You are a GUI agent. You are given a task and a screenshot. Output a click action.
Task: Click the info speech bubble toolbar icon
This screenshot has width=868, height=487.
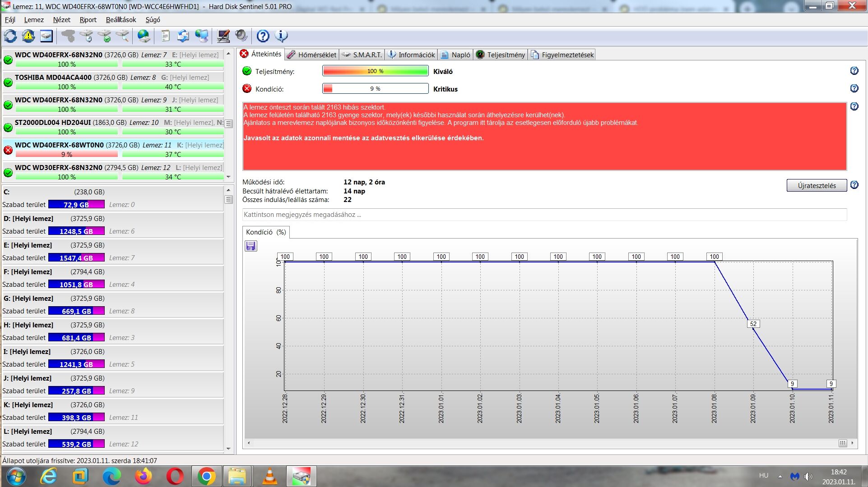tap(281, 36)
